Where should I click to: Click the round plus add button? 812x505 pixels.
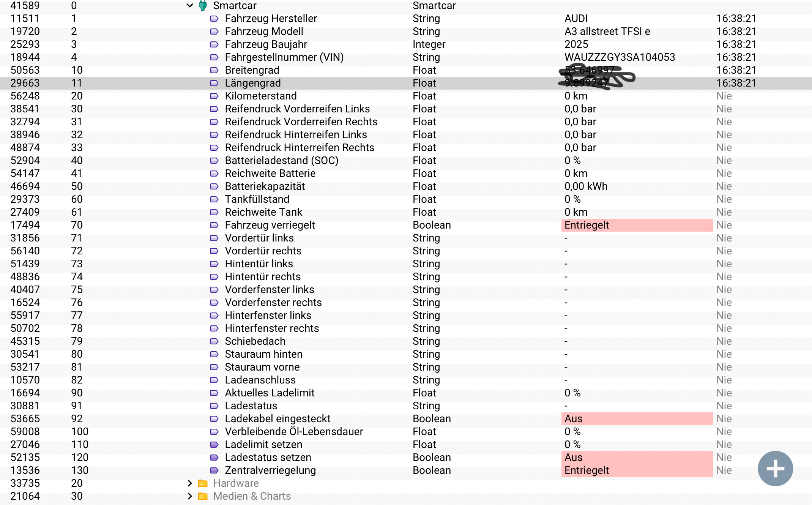775,469
